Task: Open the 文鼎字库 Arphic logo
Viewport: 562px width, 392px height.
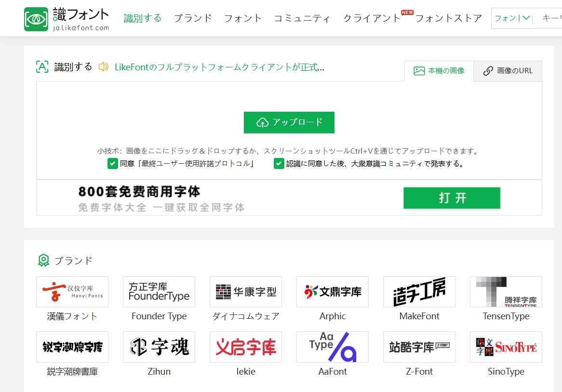Action: coord(333,292)
